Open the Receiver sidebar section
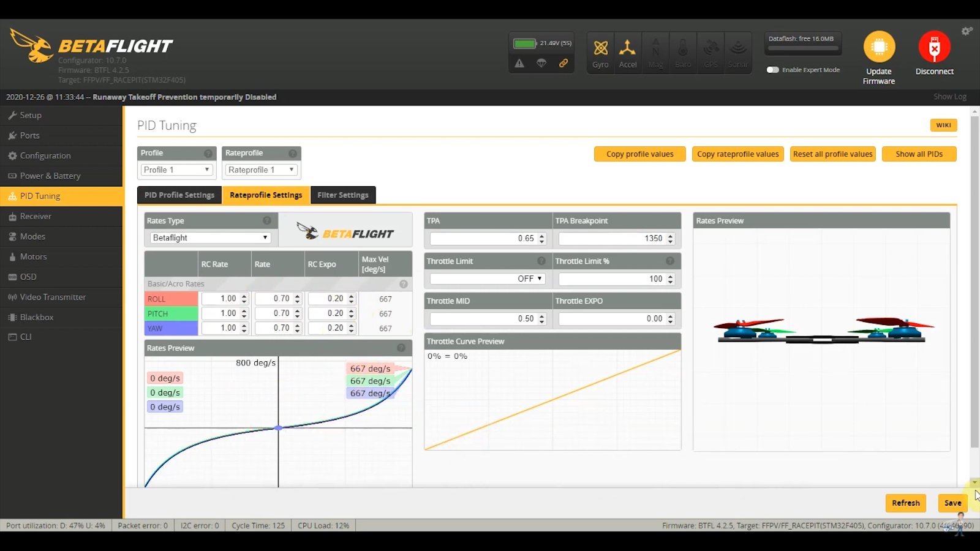 pos(61,216)
